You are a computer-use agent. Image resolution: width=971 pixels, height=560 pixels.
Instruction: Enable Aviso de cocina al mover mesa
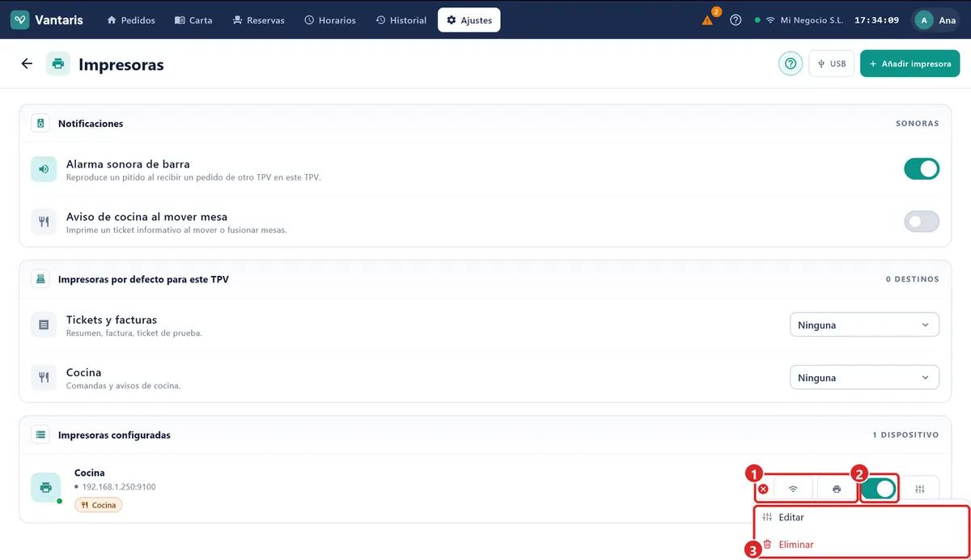point(922,222)
